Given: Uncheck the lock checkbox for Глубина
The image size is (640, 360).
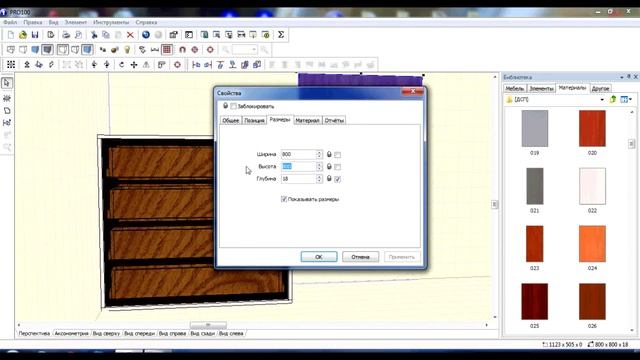Looking at the screenshot, I should pyautogui.click(x=338, y=179).
